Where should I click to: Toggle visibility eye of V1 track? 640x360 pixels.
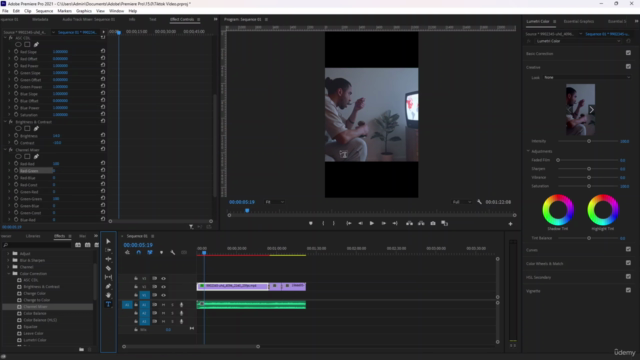pos(163,295)
